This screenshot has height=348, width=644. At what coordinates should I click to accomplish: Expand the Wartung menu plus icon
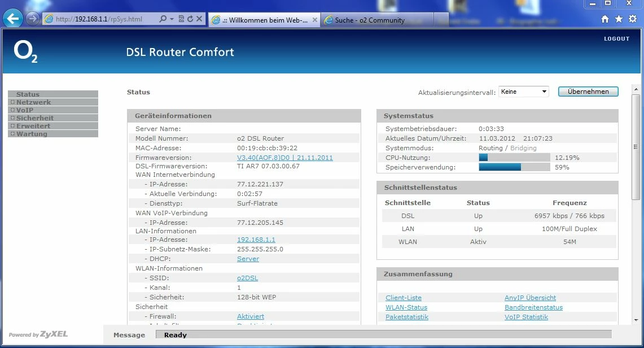tap(13, 133)
